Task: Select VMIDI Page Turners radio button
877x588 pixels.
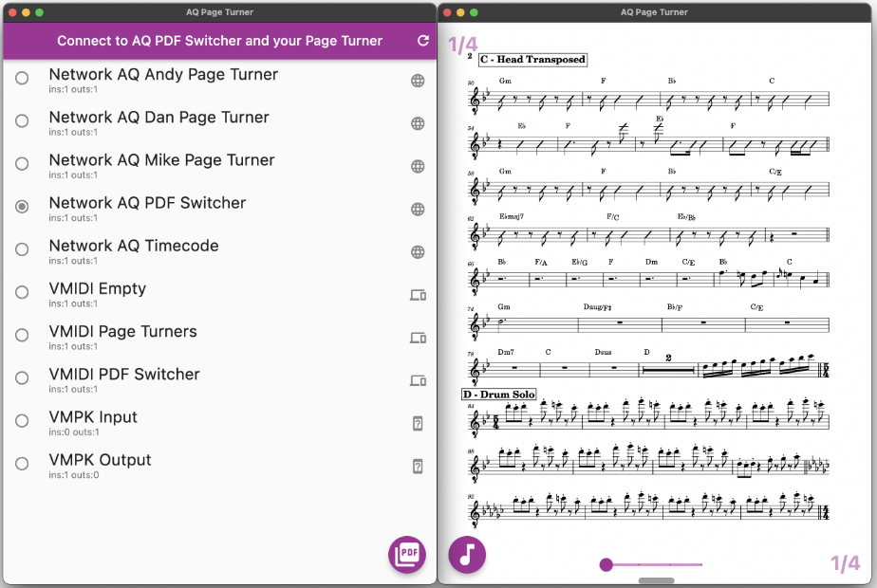Action: click(x=22, y=336)
